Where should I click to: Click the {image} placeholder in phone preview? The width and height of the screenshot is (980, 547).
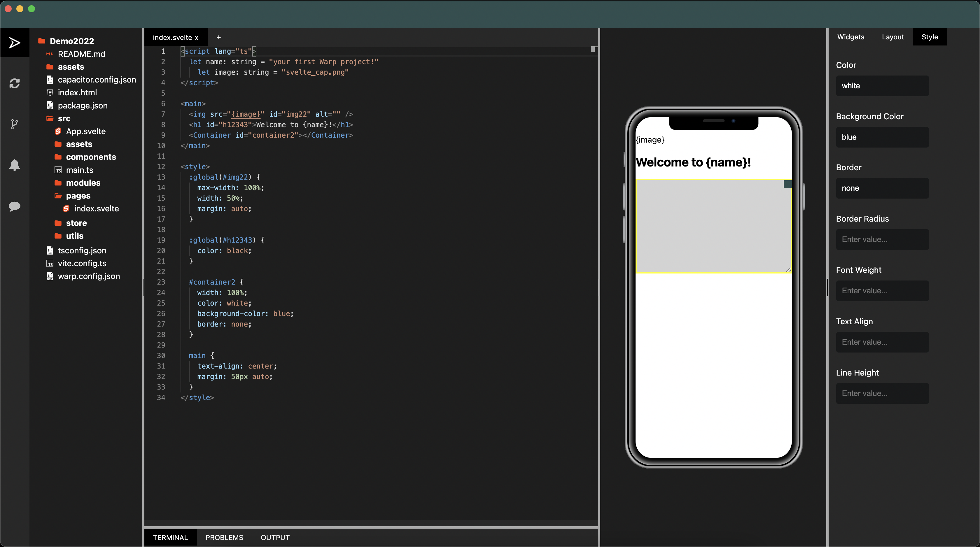click(x=650, y=140)
